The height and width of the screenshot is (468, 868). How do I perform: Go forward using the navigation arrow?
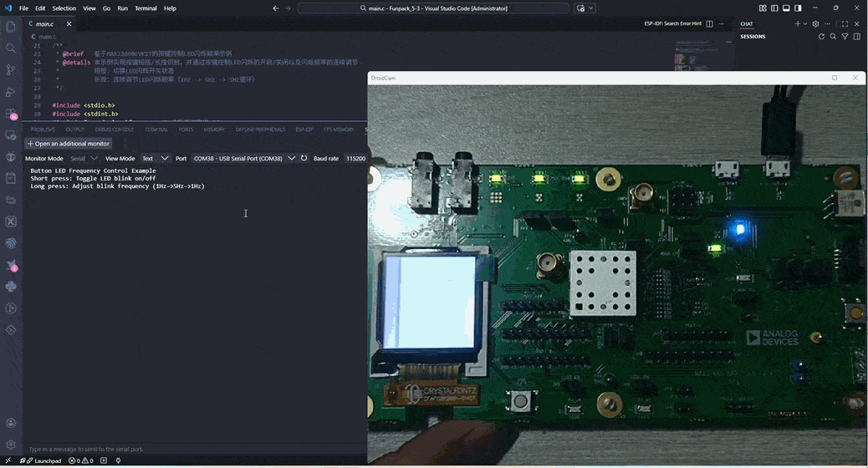point(288,8)
